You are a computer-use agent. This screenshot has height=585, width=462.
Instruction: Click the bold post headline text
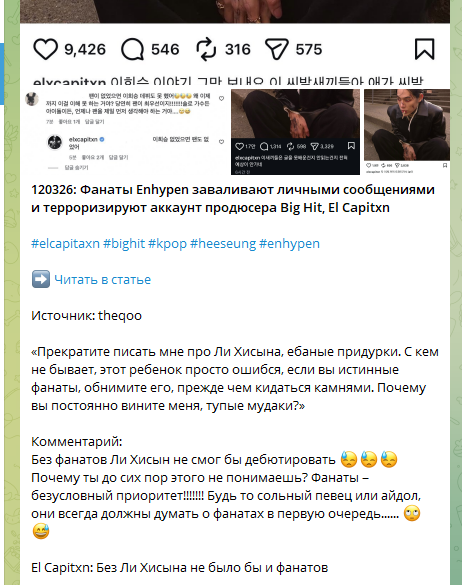pyautogui.click(x=233, y=198)
